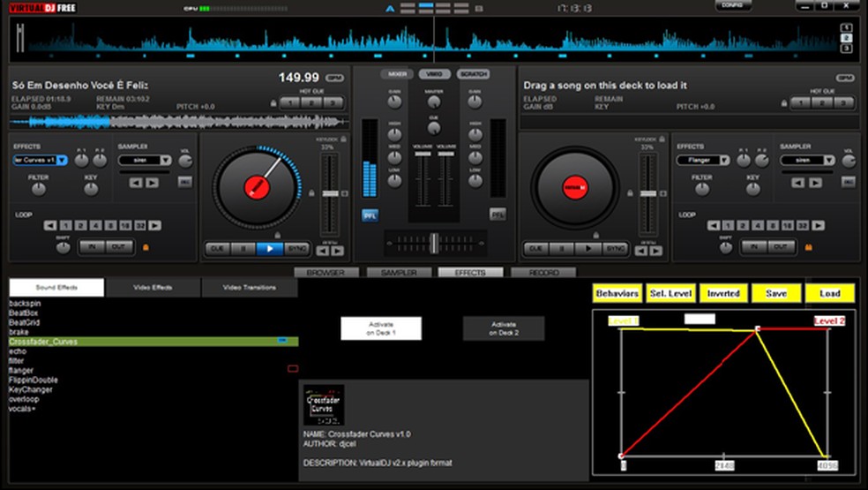Screen dimensions: 868x490
Task: Toggle the lock beside deck 1 pitch slider
Action: pyautogui.click(x=311, y=192)
